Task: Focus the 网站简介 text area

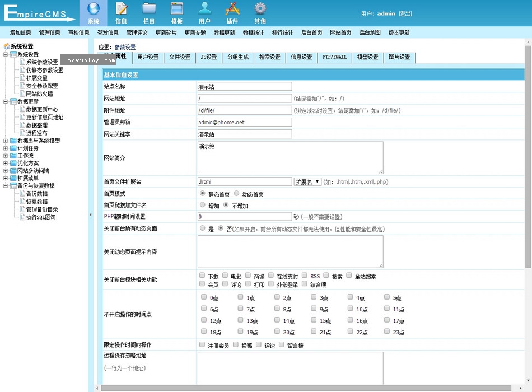Action: click(291, 158)
